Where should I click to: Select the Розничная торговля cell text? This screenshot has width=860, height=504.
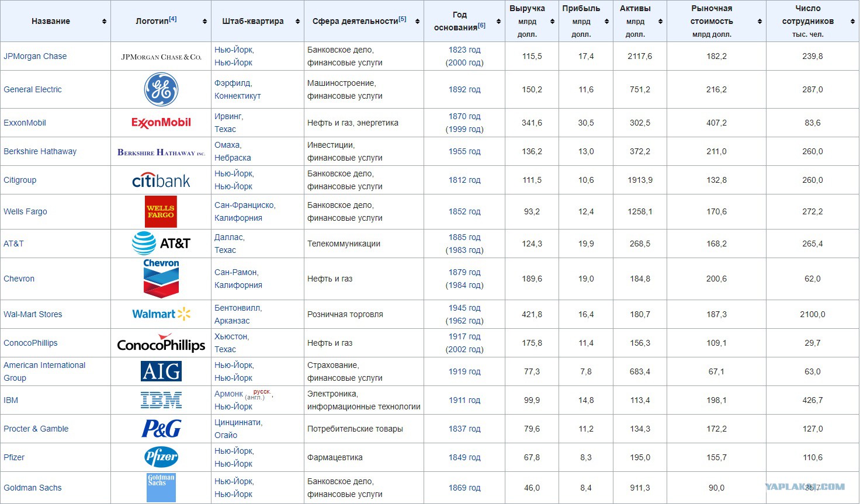pos(345,314)
